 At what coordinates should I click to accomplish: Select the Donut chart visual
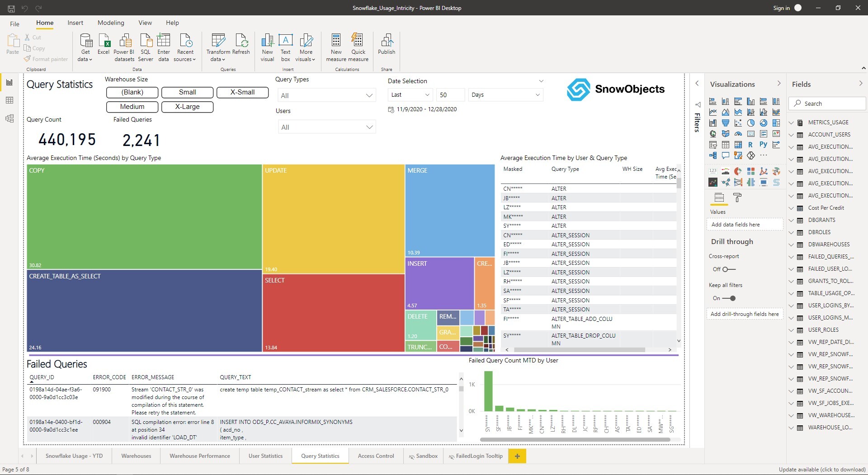764,123
